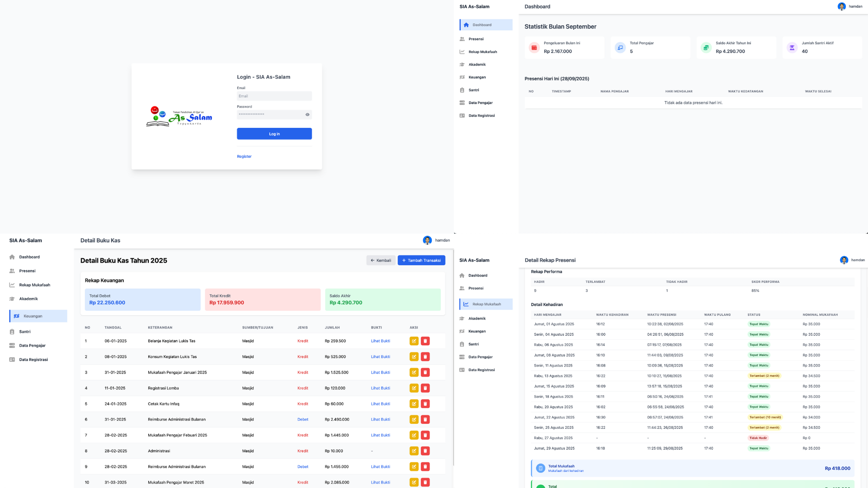
Task: Click the Tambah Transaksi button
Action: 421,260
